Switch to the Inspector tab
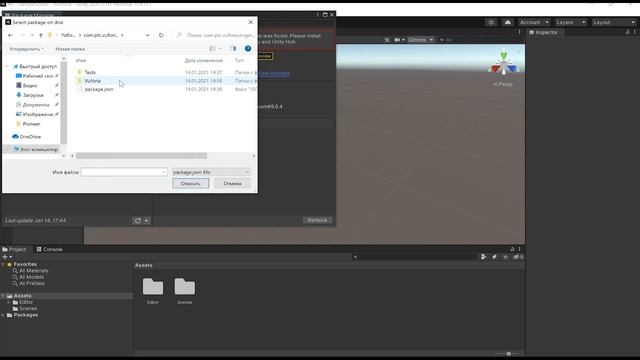Screen dimensions: 640x360 click(544, 32)
